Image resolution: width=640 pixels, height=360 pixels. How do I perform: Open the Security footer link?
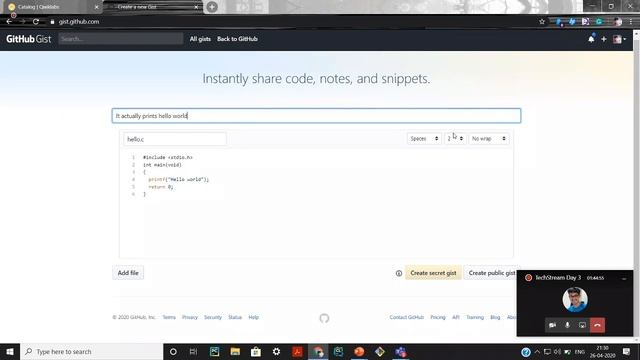click(213, 317)
